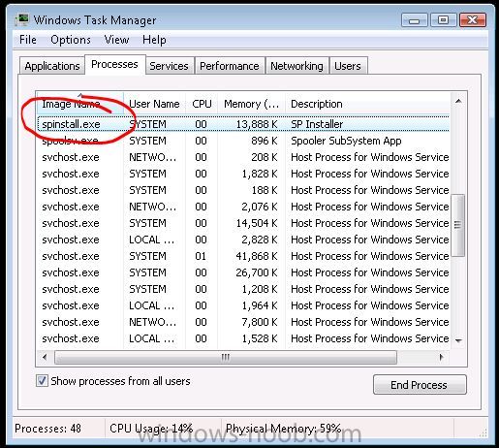Open the Options menu
The height and width of the screenshot is (448, 499).
(71, 40)
